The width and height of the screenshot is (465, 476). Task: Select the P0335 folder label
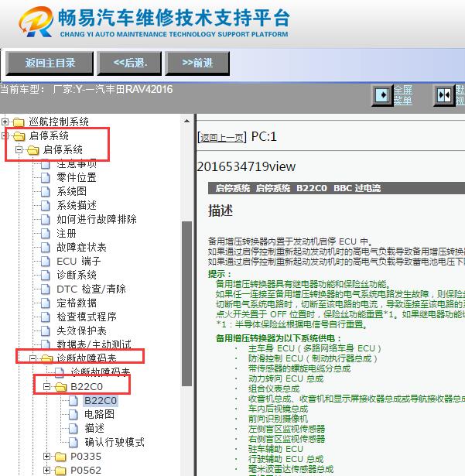click(x=86, y=457)
